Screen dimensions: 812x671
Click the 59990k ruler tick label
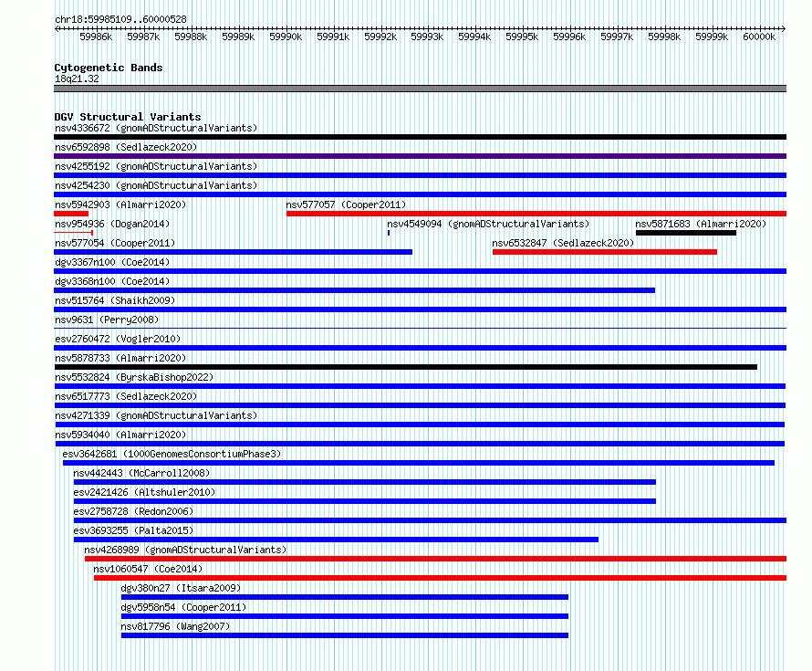286,37
